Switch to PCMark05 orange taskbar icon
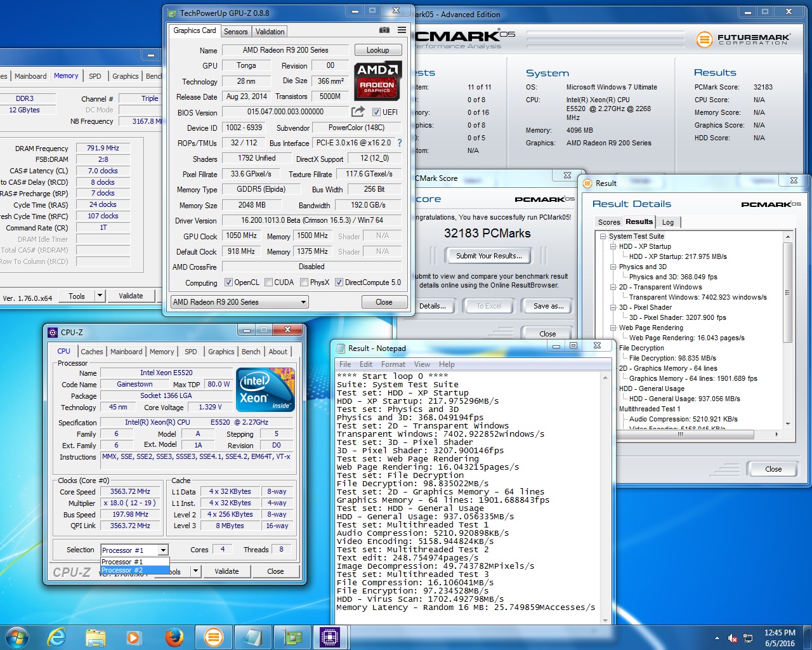This screenshot has width=812, height=650. [x=214, y=637]
